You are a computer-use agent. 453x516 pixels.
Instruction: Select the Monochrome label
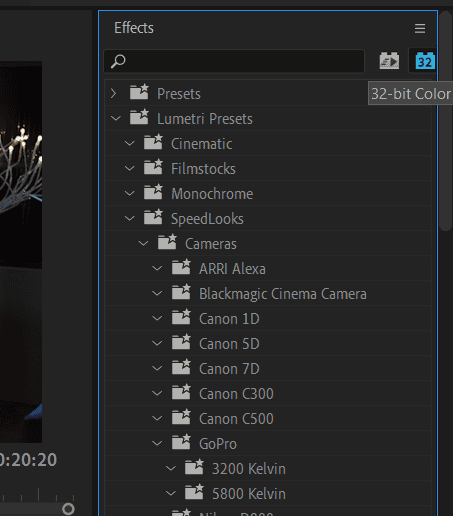[212, 194]
